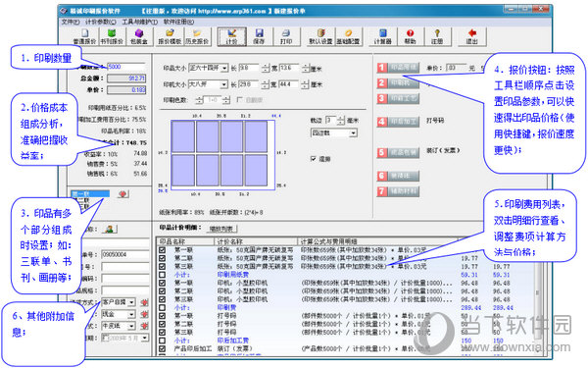
Task: Expand 现金 payment dropdown
Action: 131,314
